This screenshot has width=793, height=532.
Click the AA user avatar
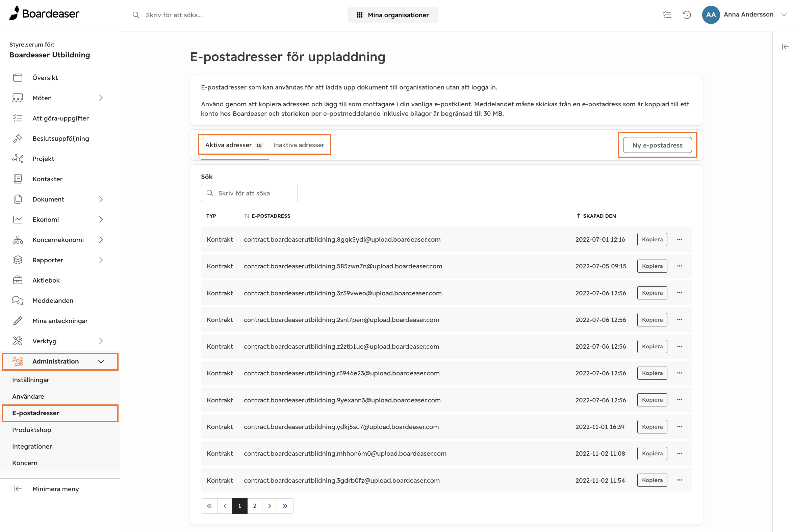pos(711,15)
